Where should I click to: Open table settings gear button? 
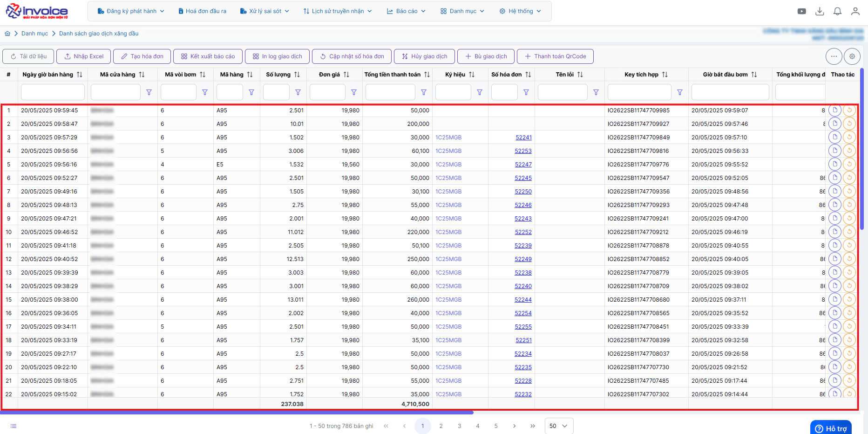click(852, 56)
